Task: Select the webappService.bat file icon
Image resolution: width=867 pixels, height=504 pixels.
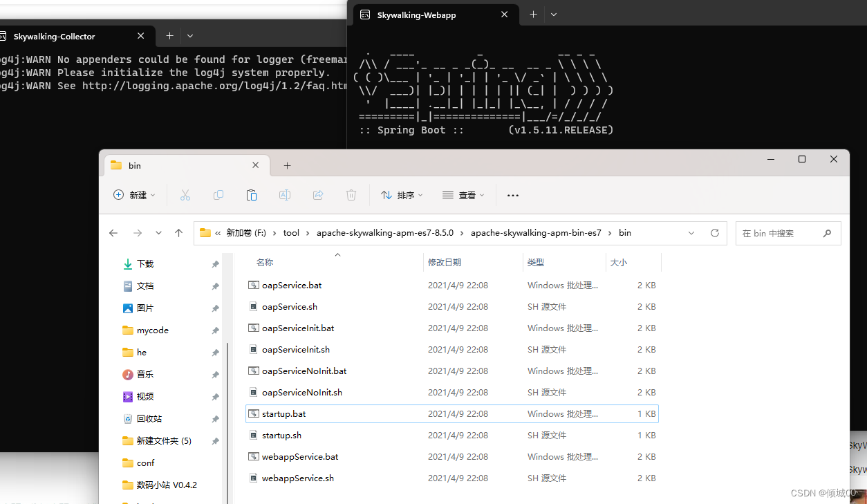Action: click(x=254, y=456)
